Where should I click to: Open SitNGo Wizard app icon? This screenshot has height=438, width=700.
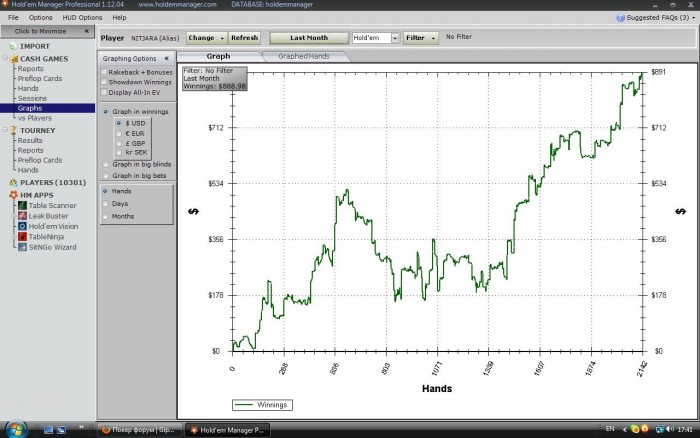[x=22, y=247]
